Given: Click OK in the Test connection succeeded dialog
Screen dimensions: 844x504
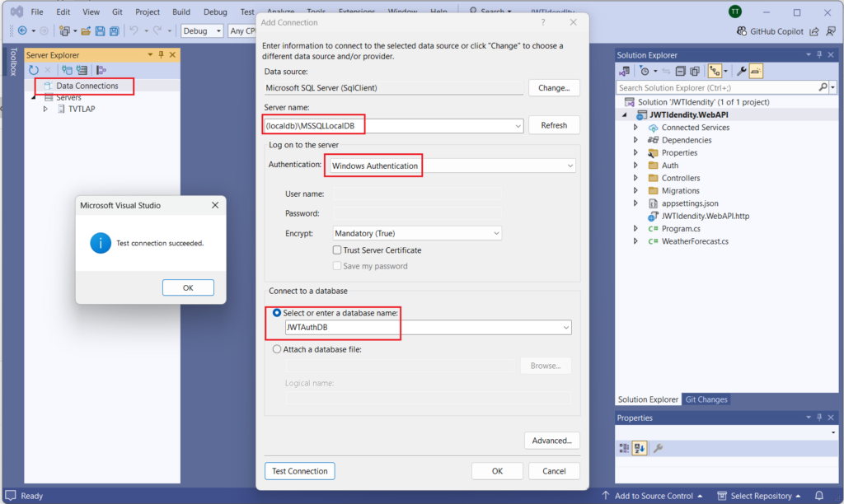Looking at the screenshot, I should click(188, 287).
